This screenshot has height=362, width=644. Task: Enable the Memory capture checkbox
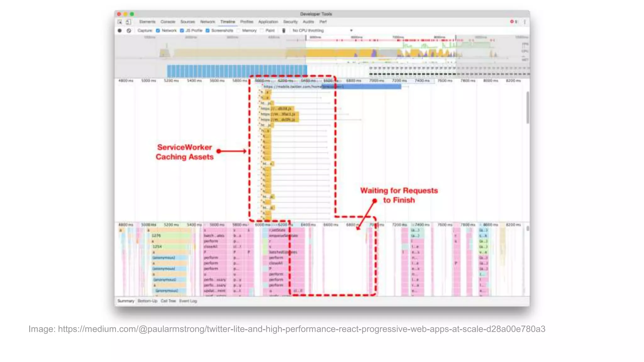[239, 31]
